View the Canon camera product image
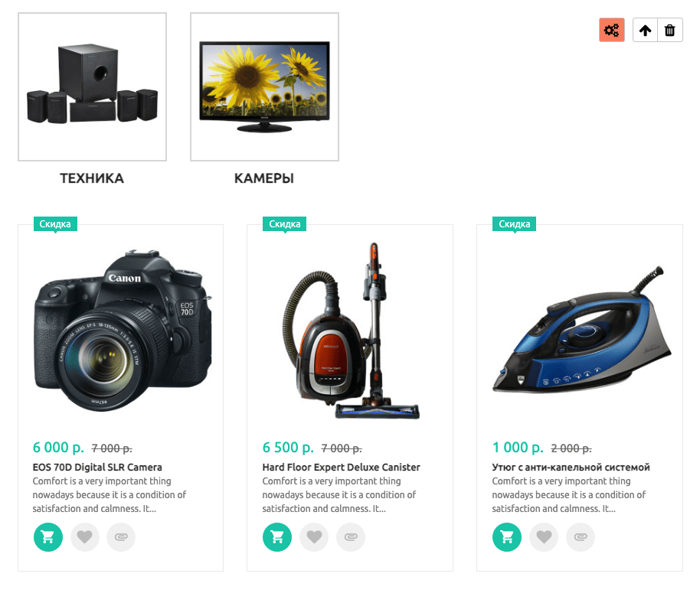 (122, 330)
